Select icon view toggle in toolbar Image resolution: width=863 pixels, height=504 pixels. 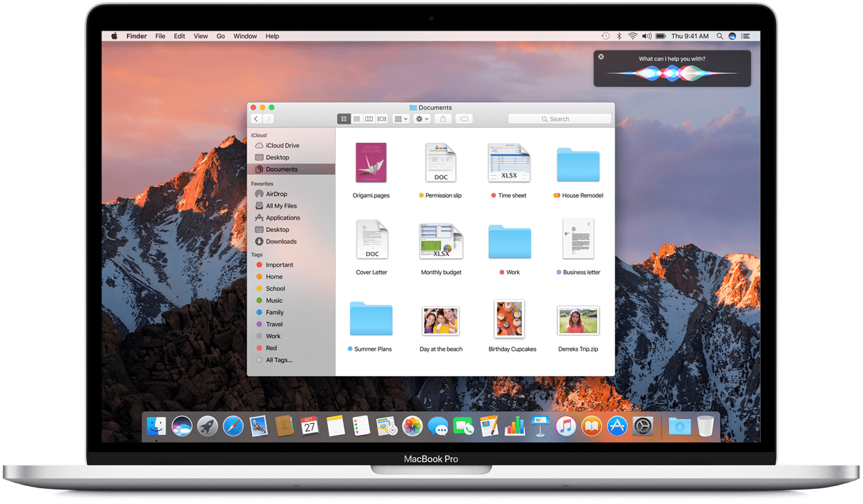(344, 119)
